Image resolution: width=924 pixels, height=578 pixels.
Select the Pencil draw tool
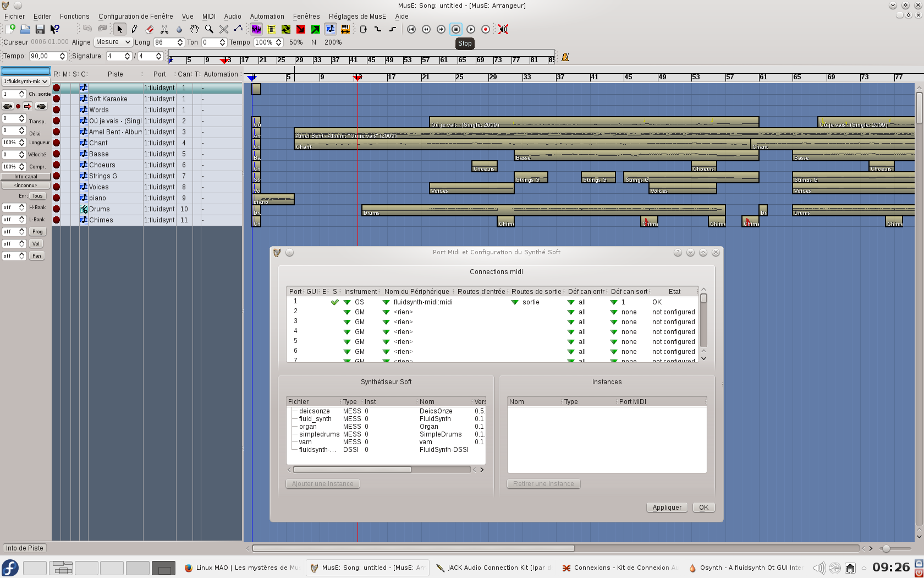(x=135, y=29)
